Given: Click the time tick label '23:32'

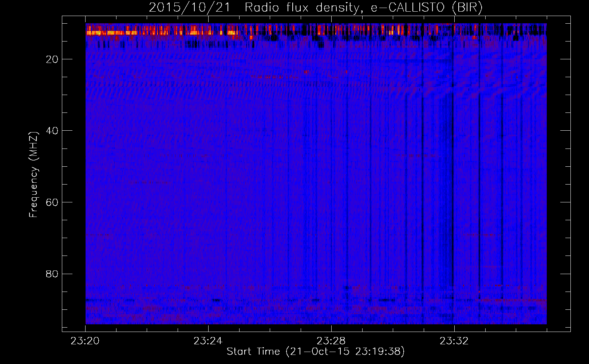Looking at the screenshot, I should 454,341.
